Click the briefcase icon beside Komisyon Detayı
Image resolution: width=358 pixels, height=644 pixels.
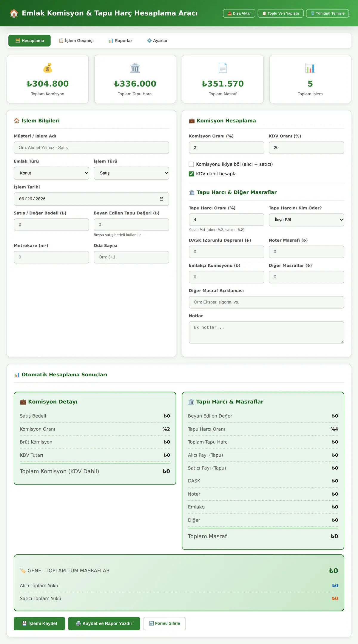click(23, 402)
